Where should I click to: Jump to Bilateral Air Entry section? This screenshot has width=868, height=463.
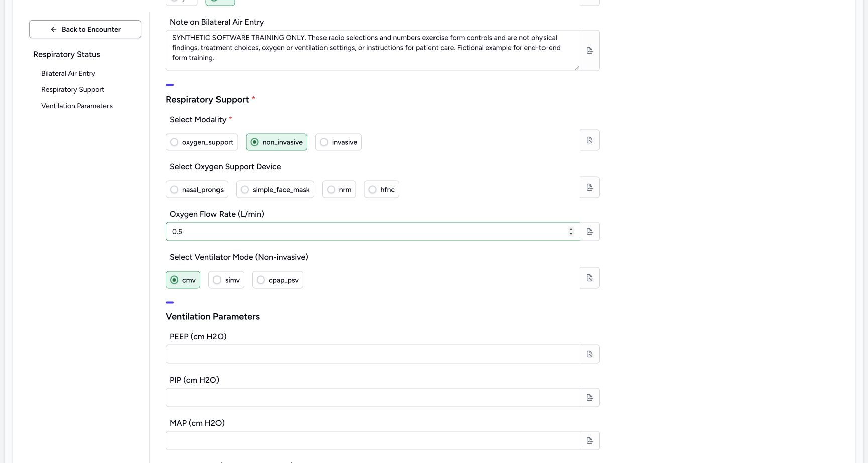point(68,73)
